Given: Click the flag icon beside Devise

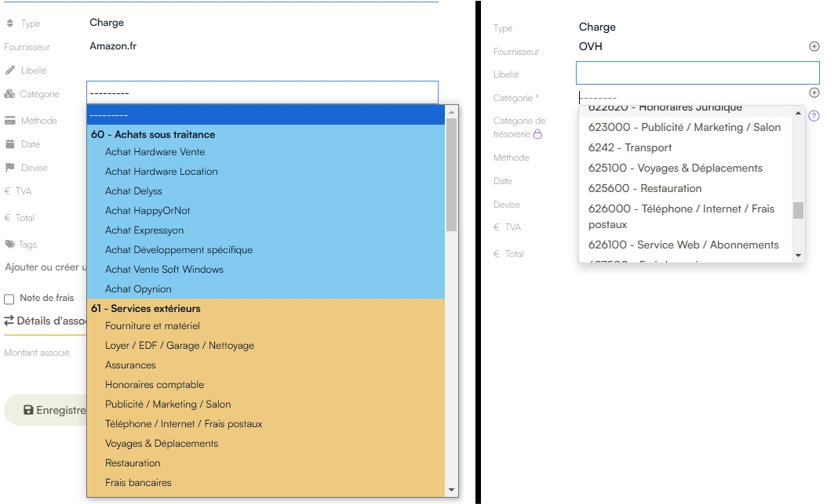Looking at the screenshot, I should coord(10,168).
